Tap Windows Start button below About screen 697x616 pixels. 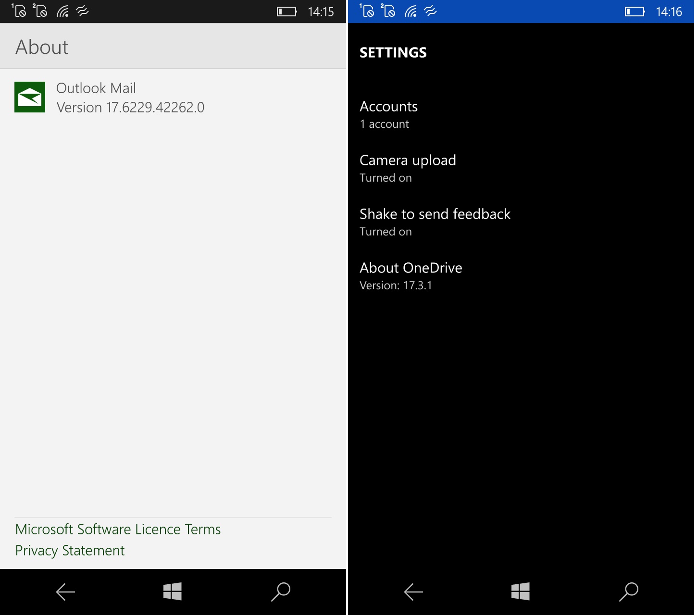click(x=173, y=591)
